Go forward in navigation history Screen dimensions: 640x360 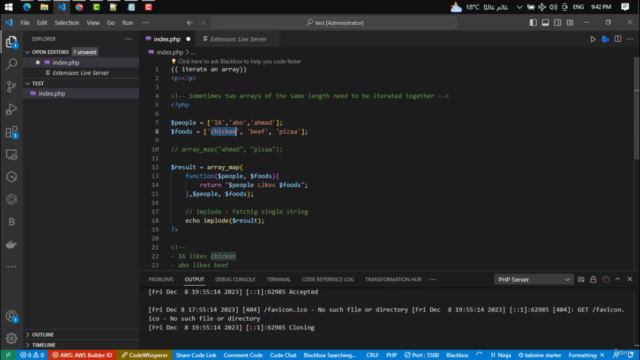point(202,23)
